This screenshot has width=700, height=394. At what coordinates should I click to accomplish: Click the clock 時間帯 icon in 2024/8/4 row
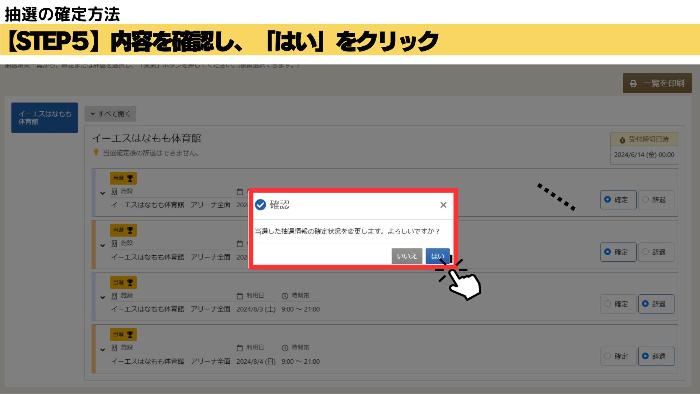[x=285, y=348]
